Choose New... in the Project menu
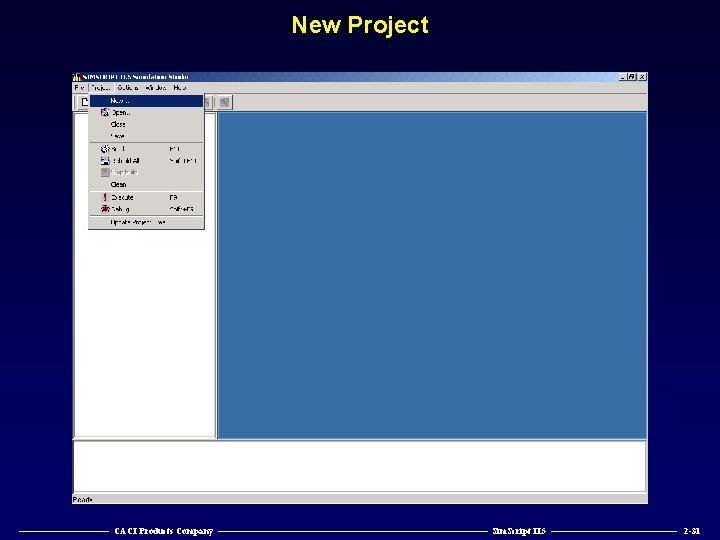Viewport: 720px width, 540px height. 146,101
